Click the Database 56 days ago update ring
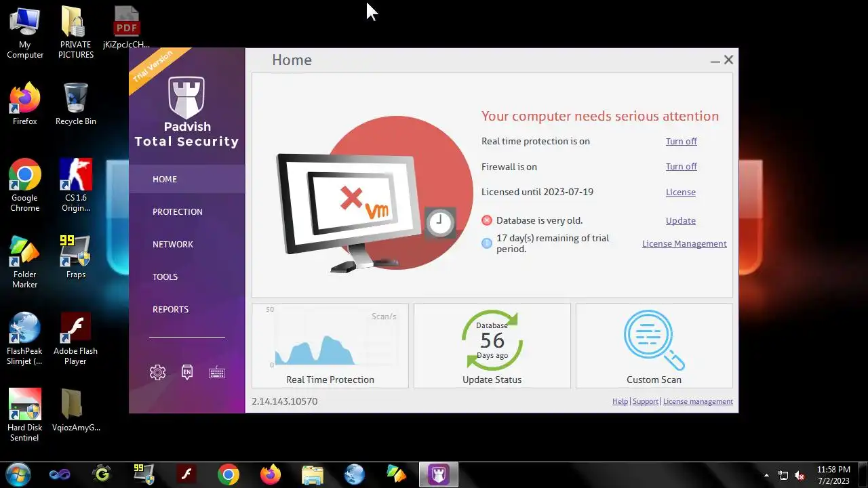Viewport: 868px width, 488px height. pyautogui.click(x=492, y=340)
